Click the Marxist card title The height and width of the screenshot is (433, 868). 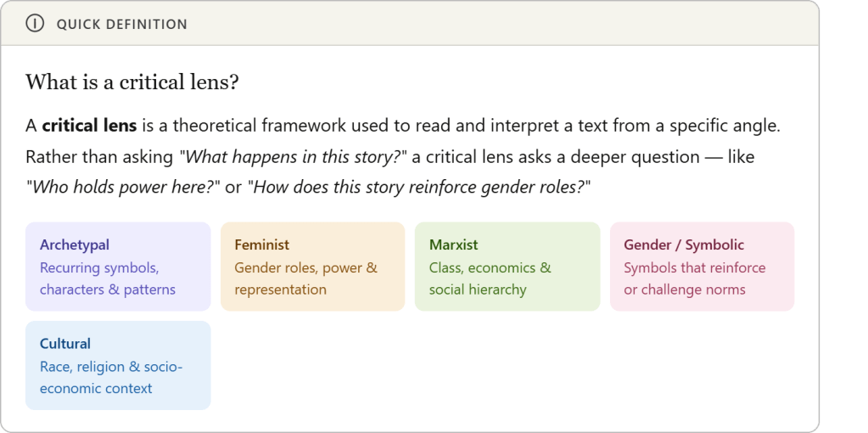[x=455, y=245]
